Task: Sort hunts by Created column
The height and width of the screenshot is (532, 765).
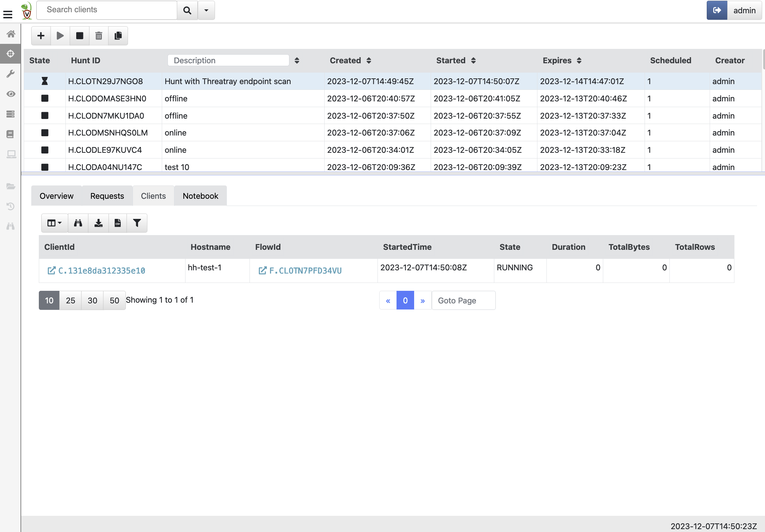Action: 369,60
